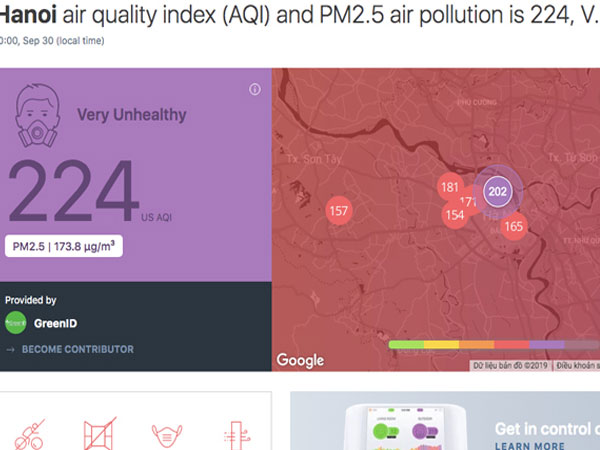Screen dimensions: 600x450
Task: Click the LEARN MORE link in ad
Action: (530, 445)
